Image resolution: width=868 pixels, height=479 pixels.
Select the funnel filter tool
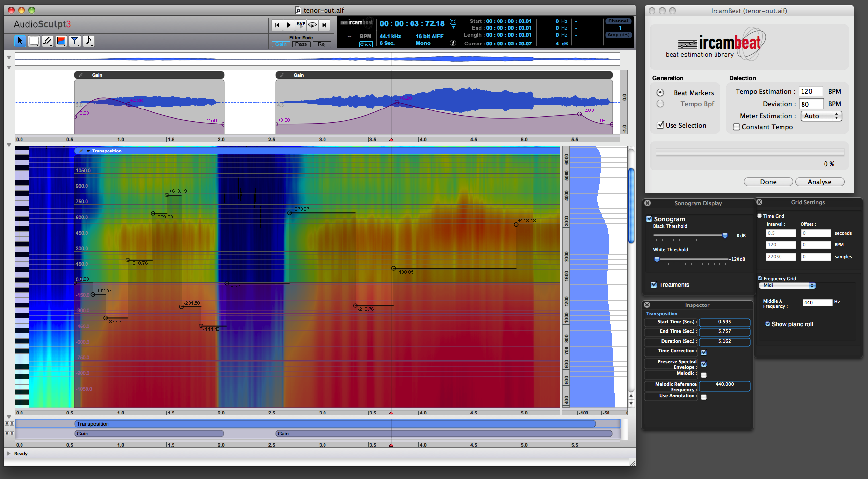pos(75,41)
